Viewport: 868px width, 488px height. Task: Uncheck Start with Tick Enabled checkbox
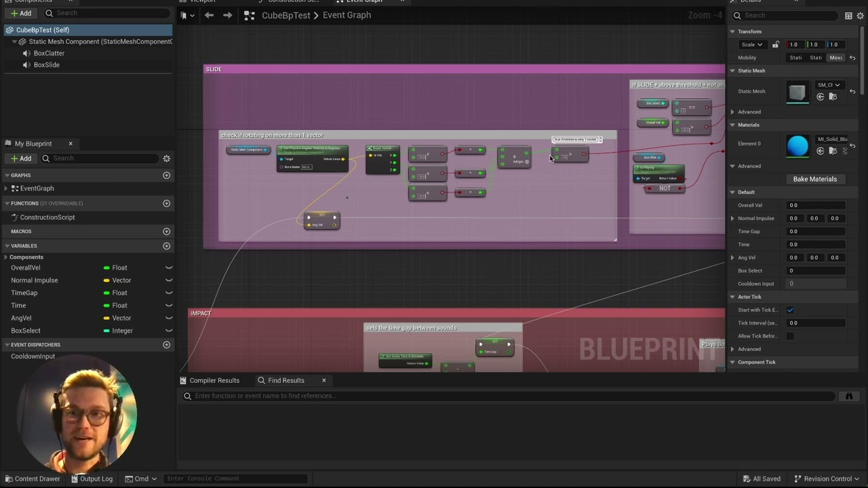coord(790,310)
